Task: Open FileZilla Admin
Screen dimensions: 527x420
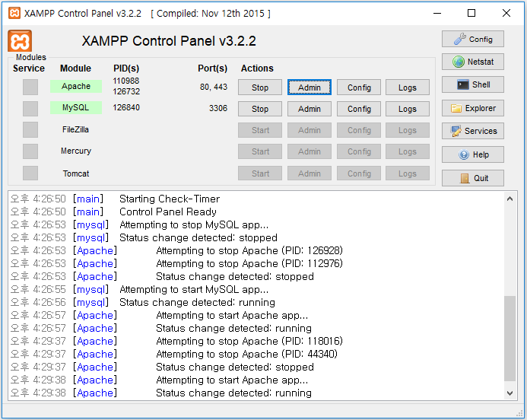Action: tap(310, 130)
